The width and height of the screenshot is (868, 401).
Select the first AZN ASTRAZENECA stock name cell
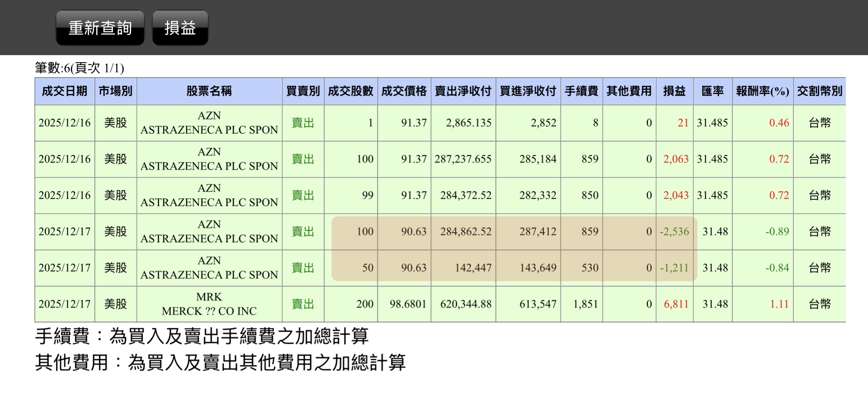pos(209,123)
